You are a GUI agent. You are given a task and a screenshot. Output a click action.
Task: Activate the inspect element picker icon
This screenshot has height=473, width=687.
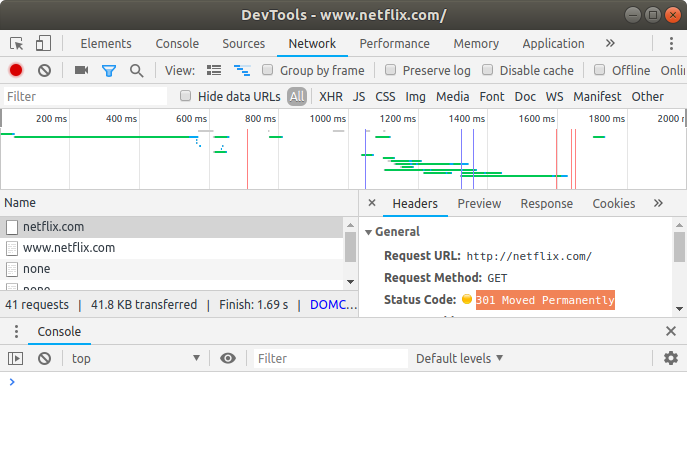click(x=17, y=44)
